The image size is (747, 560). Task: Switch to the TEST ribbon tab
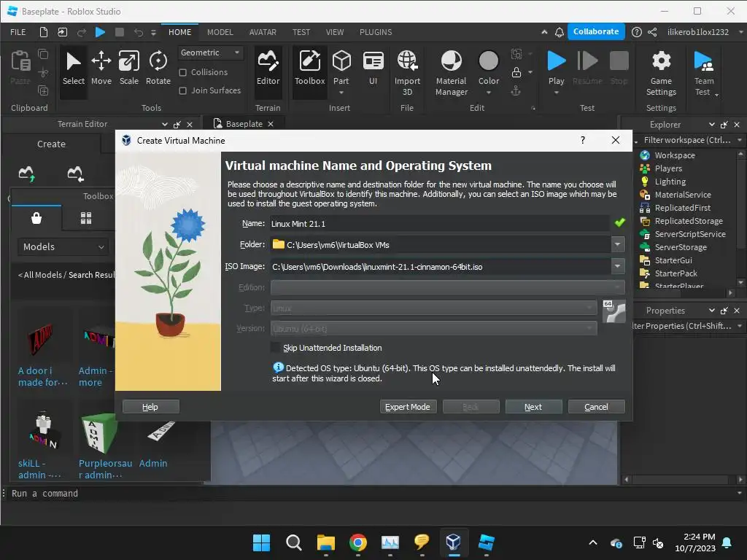[x=301, y=32]
